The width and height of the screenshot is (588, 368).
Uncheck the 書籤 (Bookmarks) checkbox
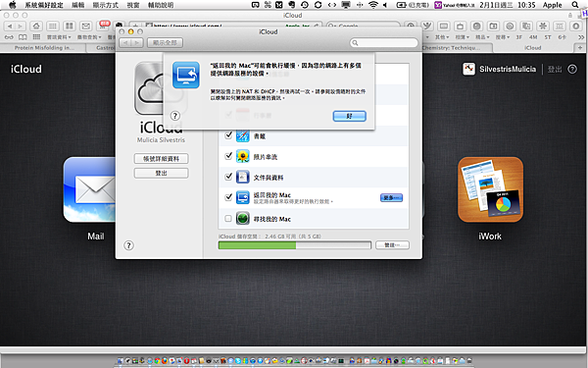pyautogui.click(x=228, y=135)
